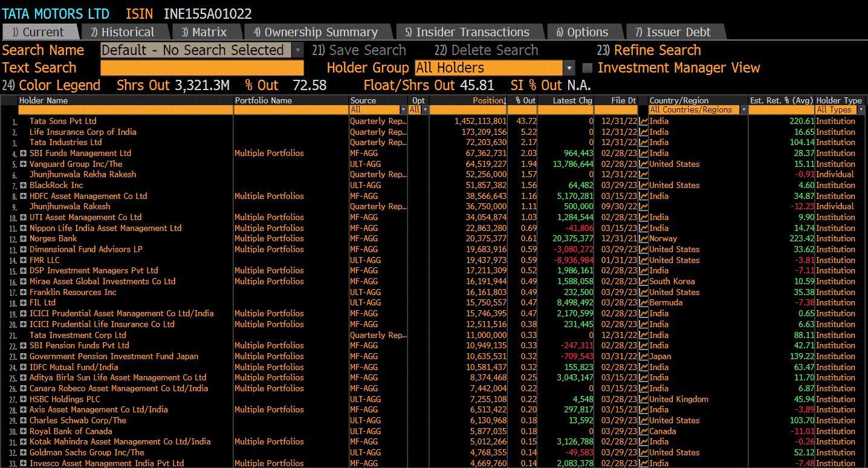Open chart icon in Tata Industries Ltd row

[644, 143]
